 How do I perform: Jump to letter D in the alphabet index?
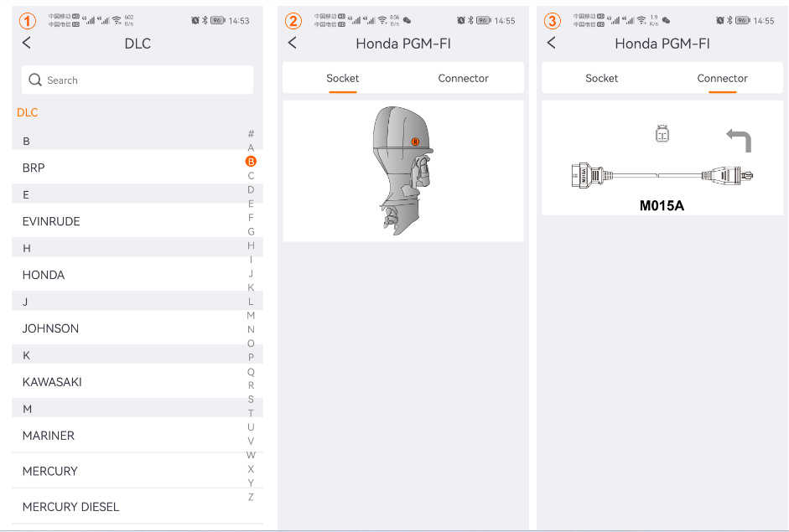tap(251, 189)
